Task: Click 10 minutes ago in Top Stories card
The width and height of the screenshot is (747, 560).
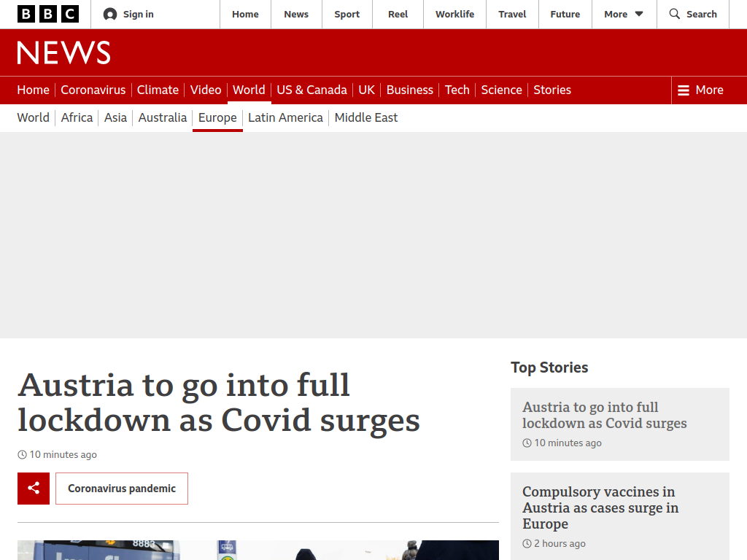Action: pos(568,443)
